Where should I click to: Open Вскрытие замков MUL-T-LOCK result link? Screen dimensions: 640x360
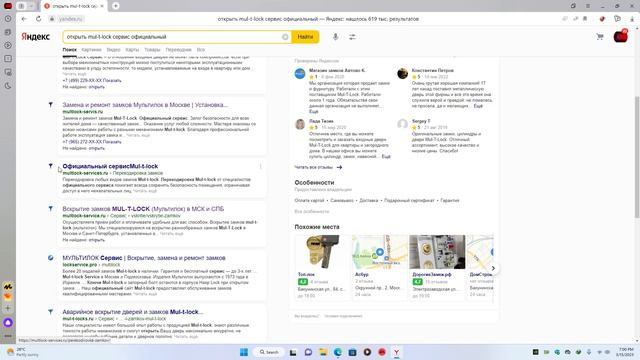click(143, 209)
